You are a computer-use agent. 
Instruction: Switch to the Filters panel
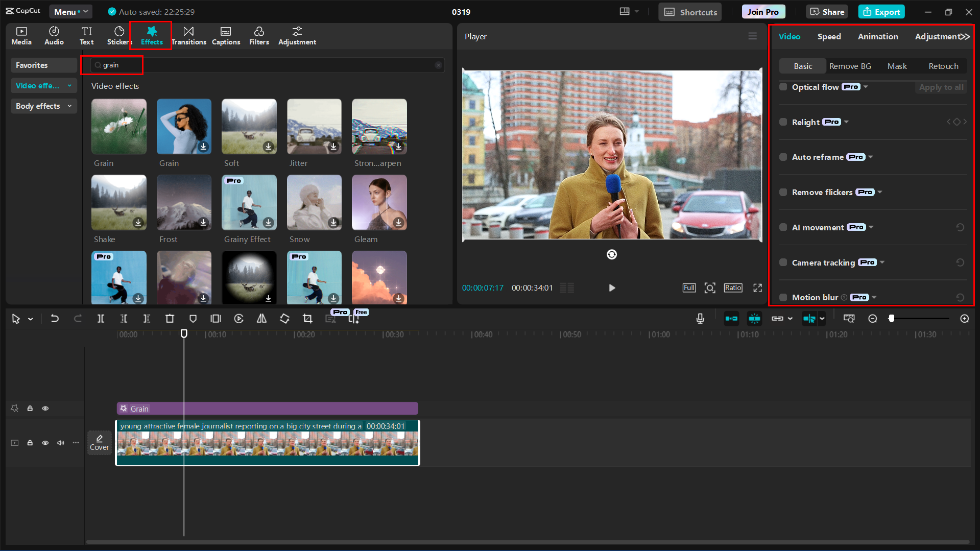[x=259, y=36]
